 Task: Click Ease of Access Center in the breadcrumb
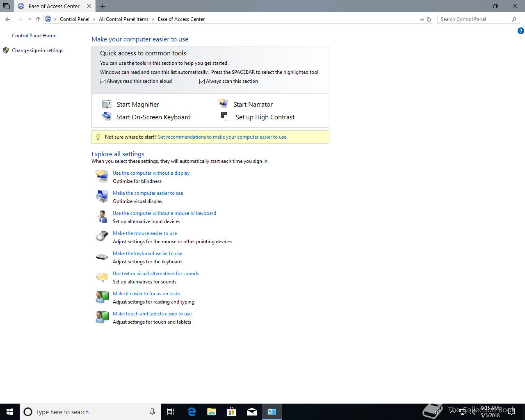(181, 19)
